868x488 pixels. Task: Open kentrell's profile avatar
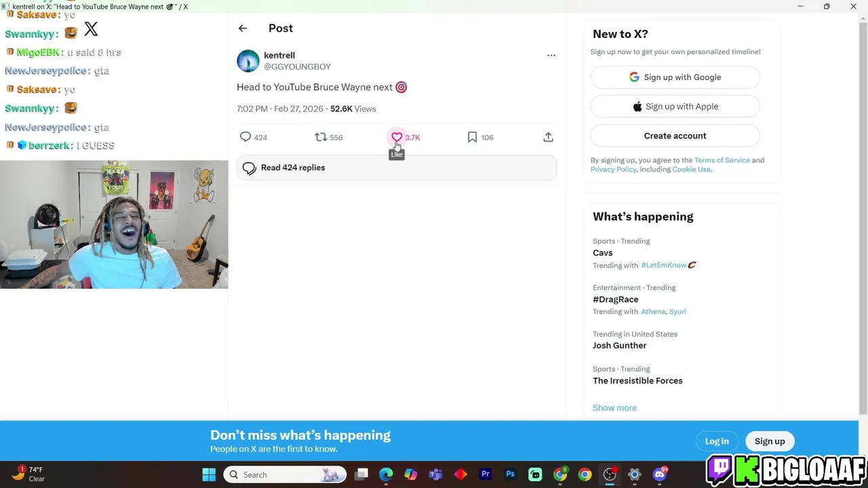coord(248,61)
